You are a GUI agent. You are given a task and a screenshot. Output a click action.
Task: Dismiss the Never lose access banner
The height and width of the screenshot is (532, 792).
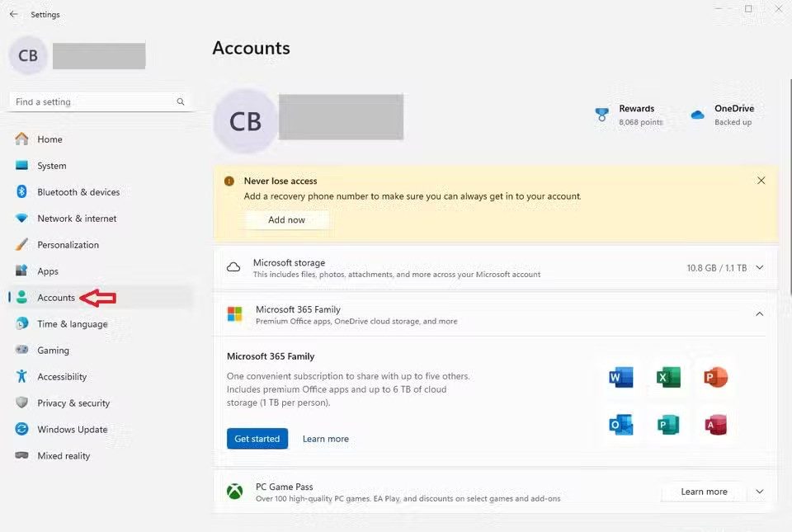coord(761,180)
